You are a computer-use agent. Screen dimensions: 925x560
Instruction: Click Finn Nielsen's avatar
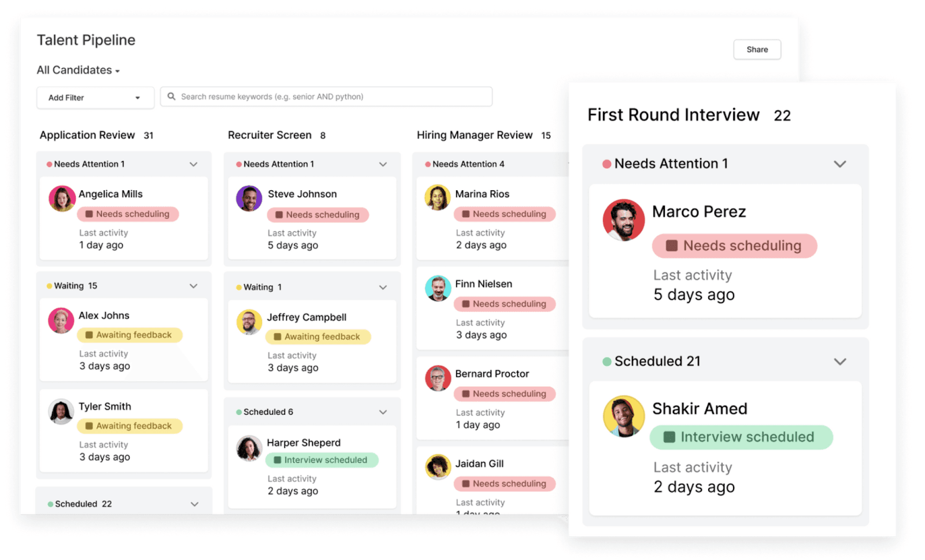pos(438,288)
